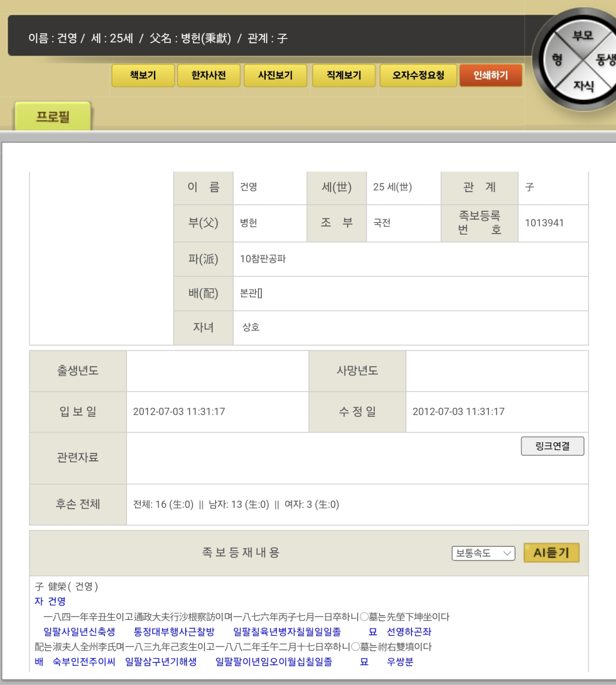The image size is (616, 685).
Task: Click the line 子 健榮( 건영)
Action: coord(66,586)
